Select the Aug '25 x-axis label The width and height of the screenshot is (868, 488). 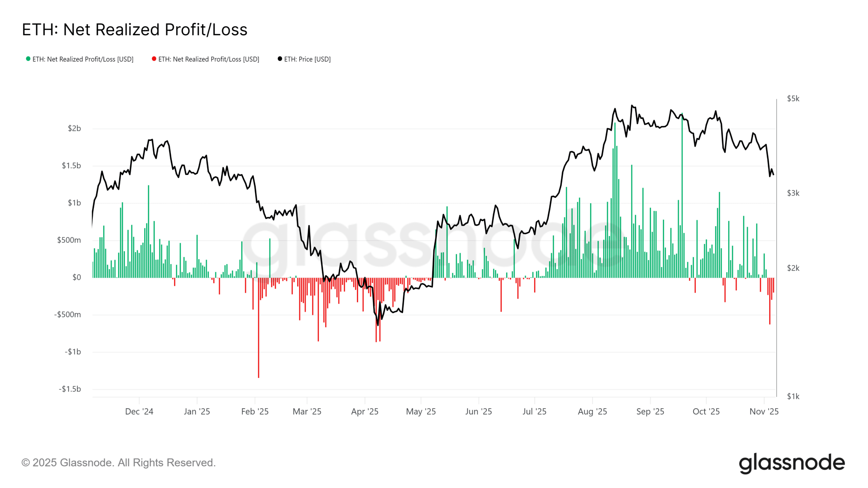coord(592,411)
